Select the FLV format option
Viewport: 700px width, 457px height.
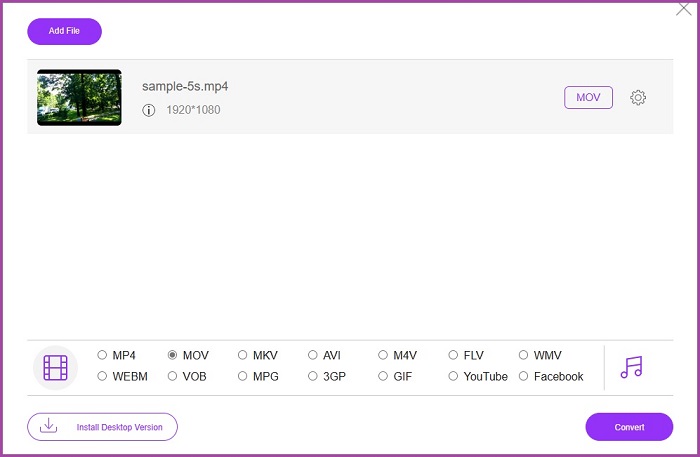tap(453, 355)
